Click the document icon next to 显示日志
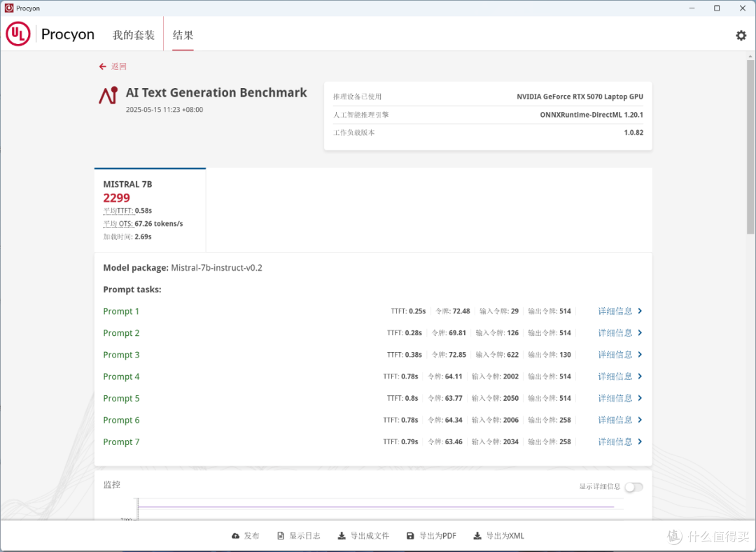 click(281, 536)
